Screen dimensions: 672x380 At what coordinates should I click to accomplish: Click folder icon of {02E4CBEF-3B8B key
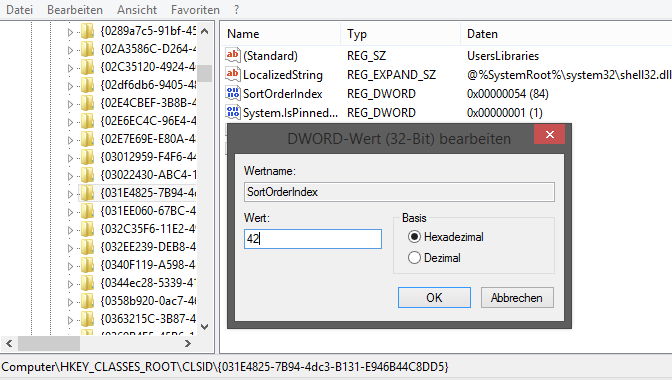click(87, 103)
